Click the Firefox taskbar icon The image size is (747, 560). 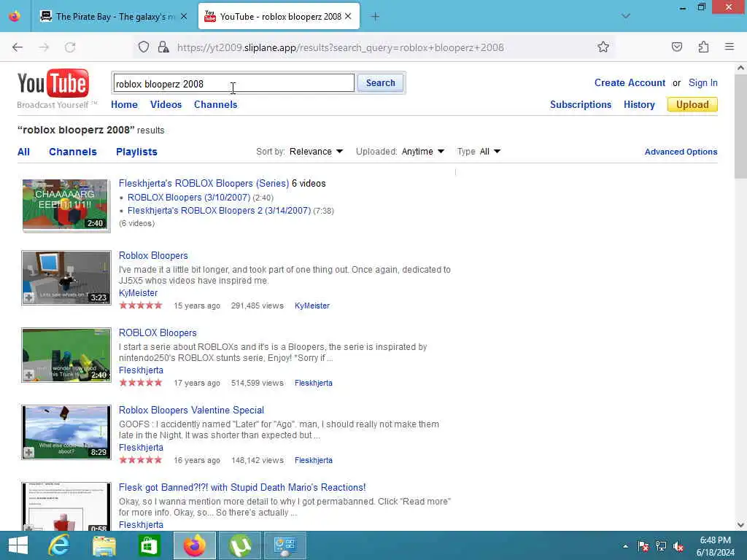point(194,545)
